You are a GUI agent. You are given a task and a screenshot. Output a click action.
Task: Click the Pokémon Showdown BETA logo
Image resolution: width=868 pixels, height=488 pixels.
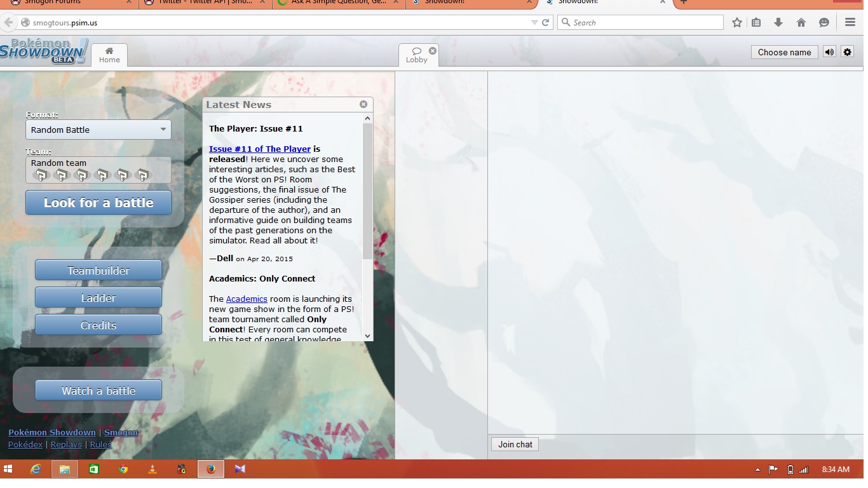pyautogui.click(x=43, y=51)
